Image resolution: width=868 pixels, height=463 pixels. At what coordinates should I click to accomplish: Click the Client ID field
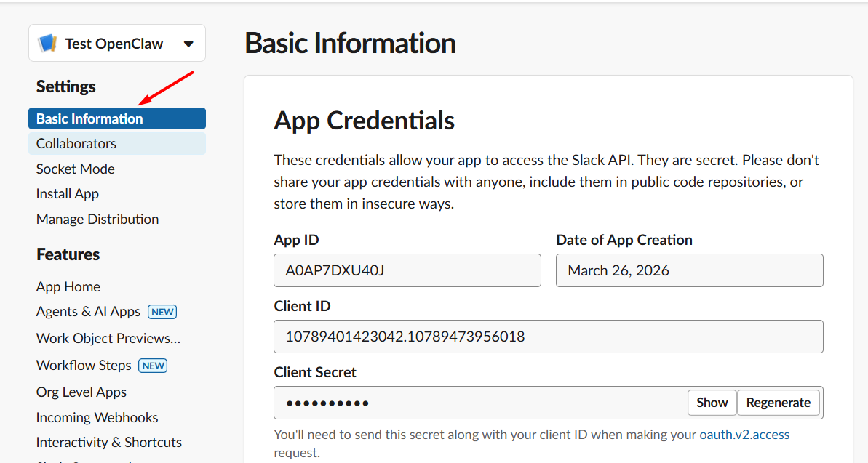(548, 337)
